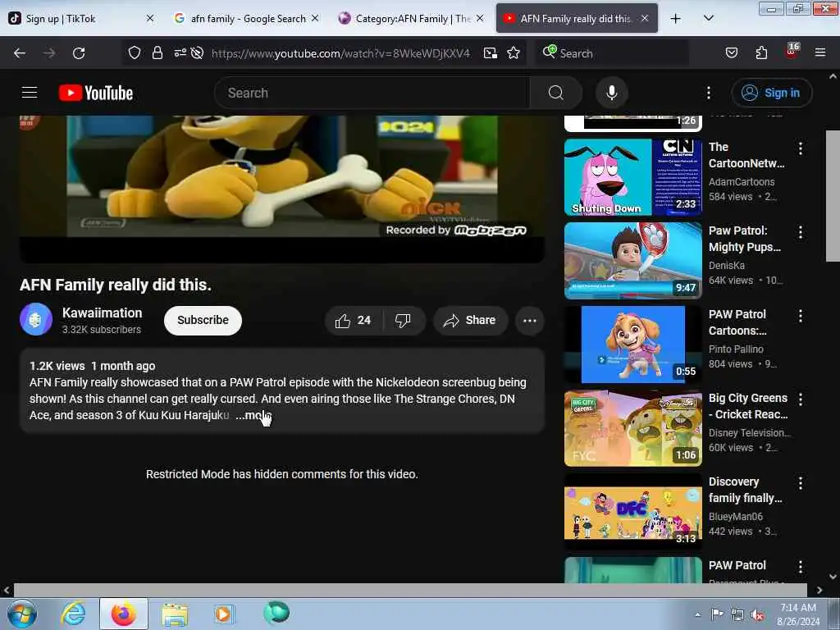
Task: Start voice search with the microphone icon
Action: (611, 93)
